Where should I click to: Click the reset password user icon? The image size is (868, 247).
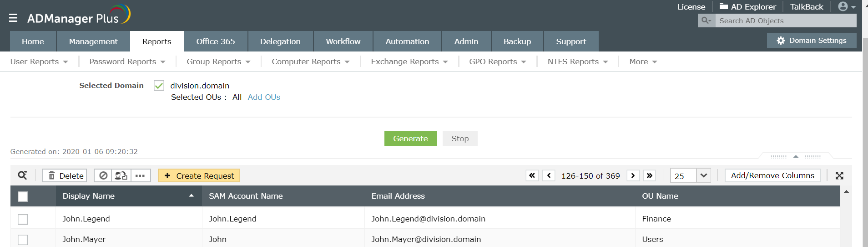(121, 175)
